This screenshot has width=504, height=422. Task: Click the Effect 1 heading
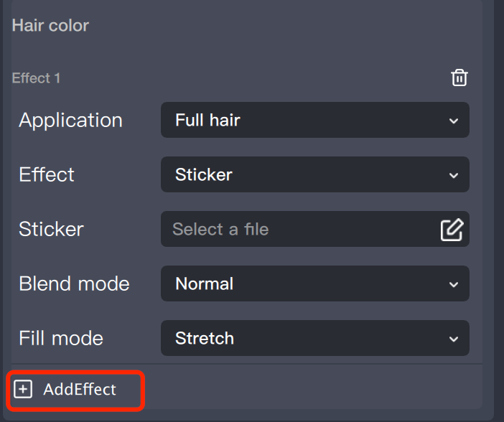click(36, 78)
